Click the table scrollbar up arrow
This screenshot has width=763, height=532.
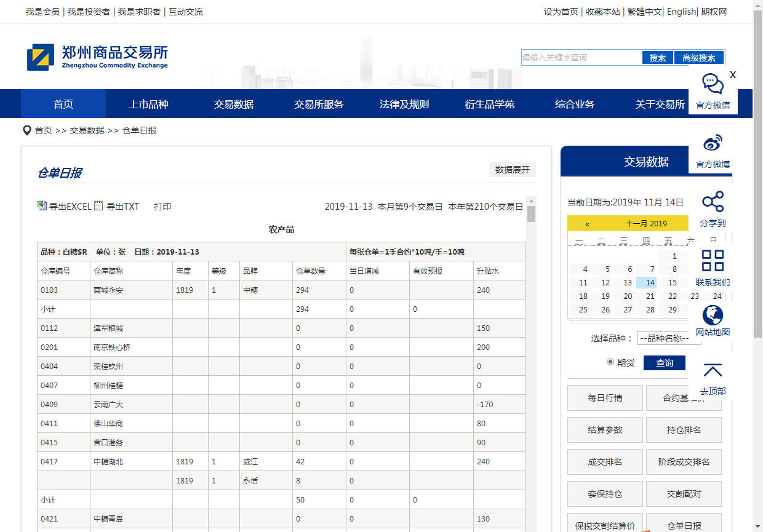point(531,200)
